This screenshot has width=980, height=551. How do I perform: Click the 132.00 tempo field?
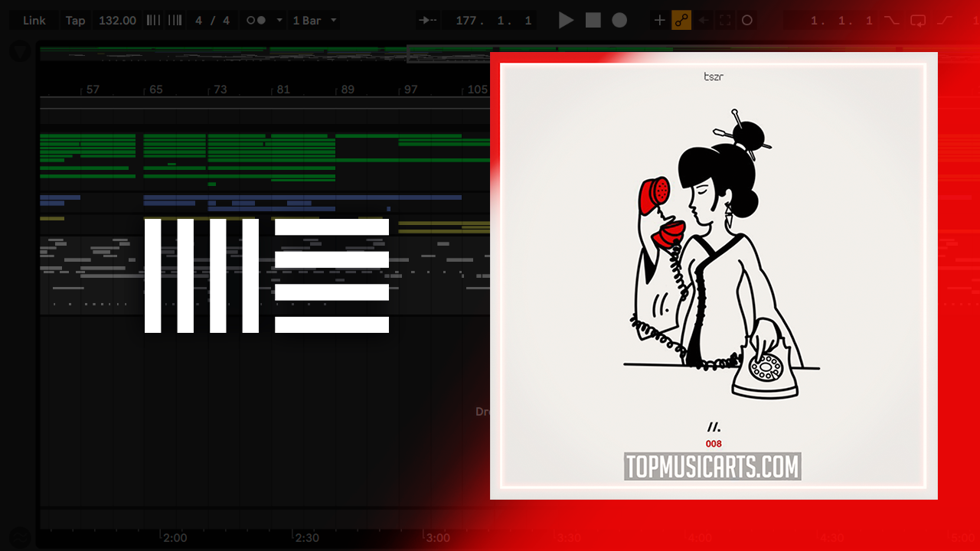(118, 21)
